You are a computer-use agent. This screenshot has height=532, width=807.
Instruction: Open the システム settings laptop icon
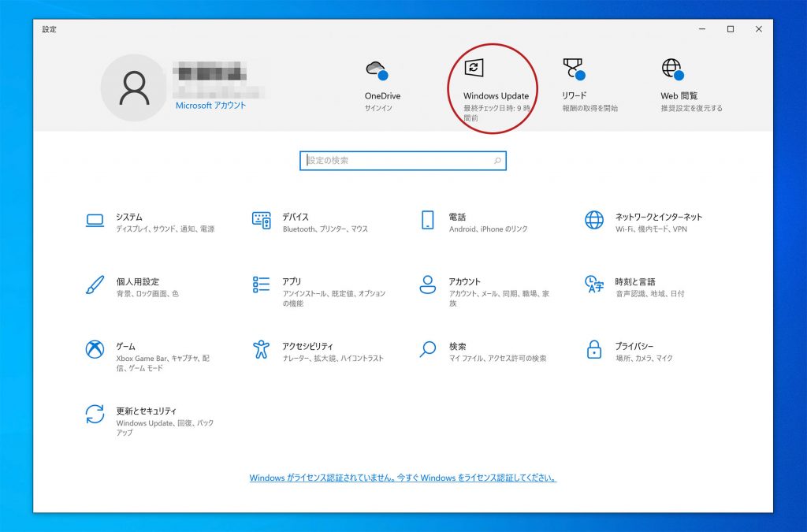tap(95, 221)
